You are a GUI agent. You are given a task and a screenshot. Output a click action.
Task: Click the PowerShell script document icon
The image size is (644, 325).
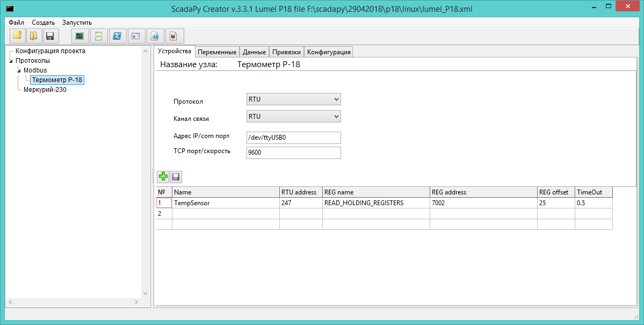click(x=155, y=36)
